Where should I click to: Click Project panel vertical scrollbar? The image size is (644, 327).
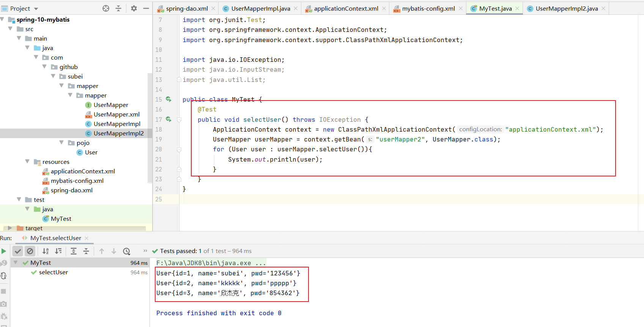(150, 127)
